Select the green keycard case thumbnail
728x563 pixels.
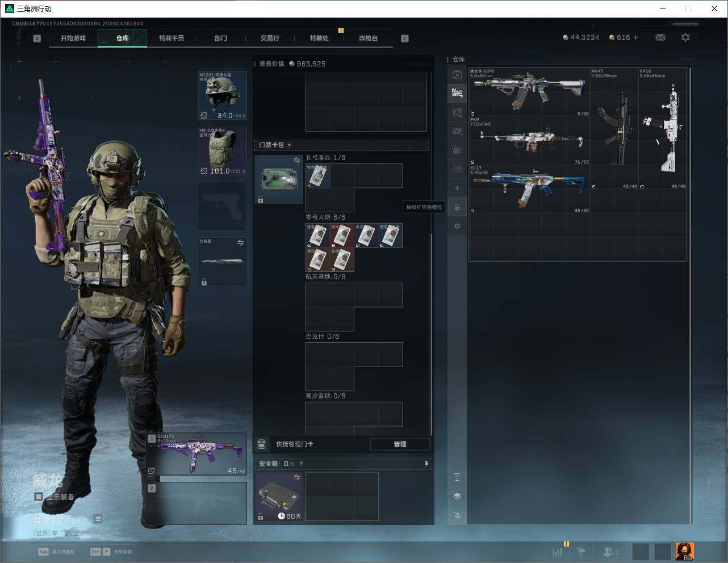pyautogui.click(x=279, y=179)
